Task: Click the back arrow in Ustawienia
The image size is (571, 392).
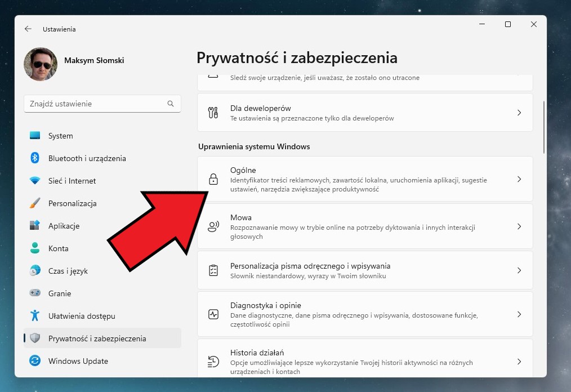Action: pos(28,29)
